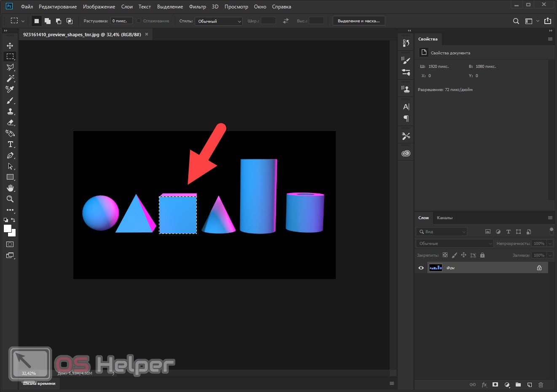Screen dimensions: 557x392
Task: Select the Brush tool
Action: pos(10,100)
